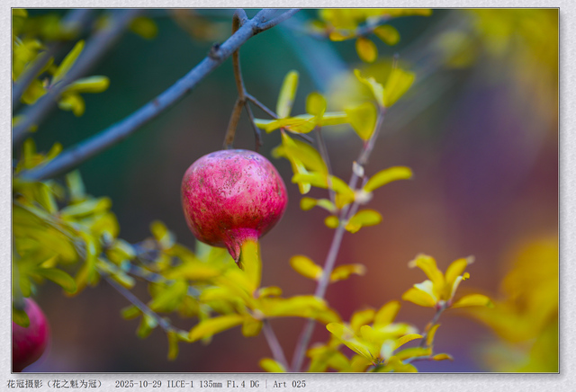Click the date 2025-10-29 in the caption
Screen dimensions: 576x392
click(x=138, y=384)
